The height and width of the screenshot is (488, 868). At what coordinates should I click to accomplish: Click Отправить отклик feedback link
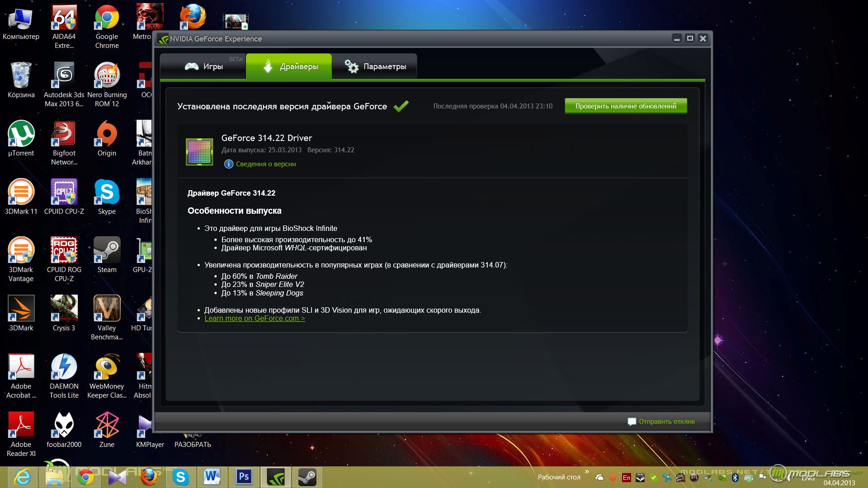coord(667,422)
